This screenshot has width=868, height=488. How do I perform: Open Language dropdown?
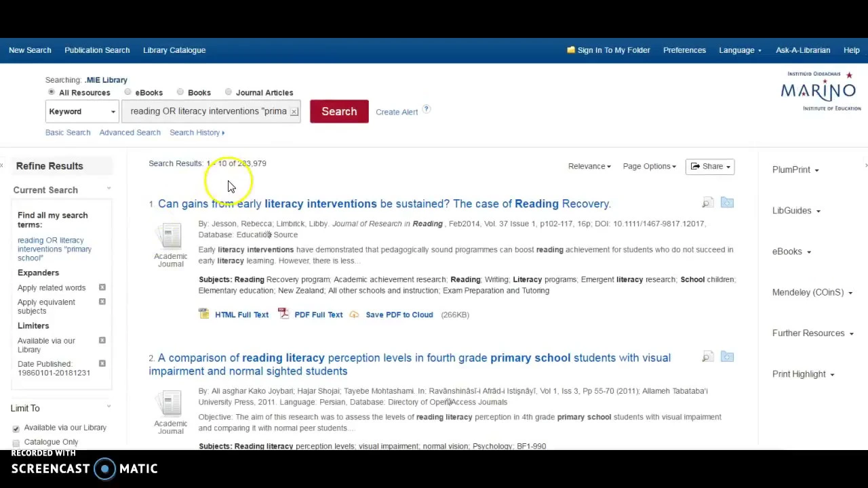pos(740,50)
